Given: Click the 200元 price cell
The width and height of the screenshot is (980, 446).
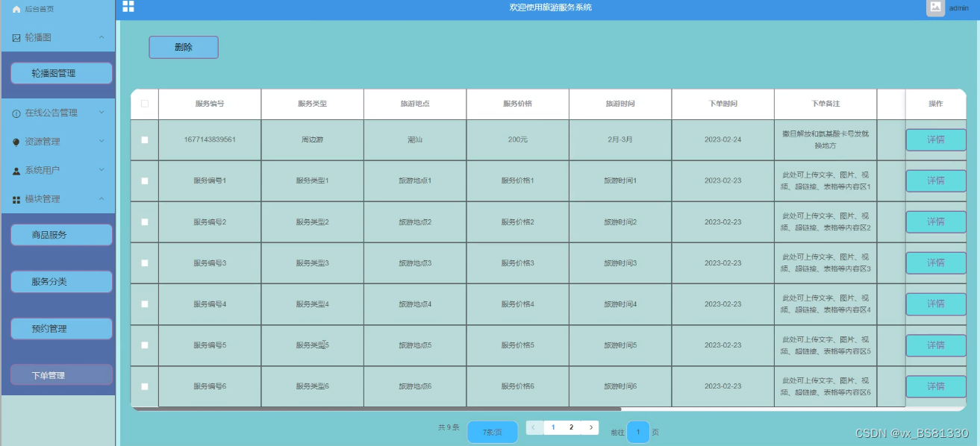Looking at the screenshot, I should pos(517,139).
